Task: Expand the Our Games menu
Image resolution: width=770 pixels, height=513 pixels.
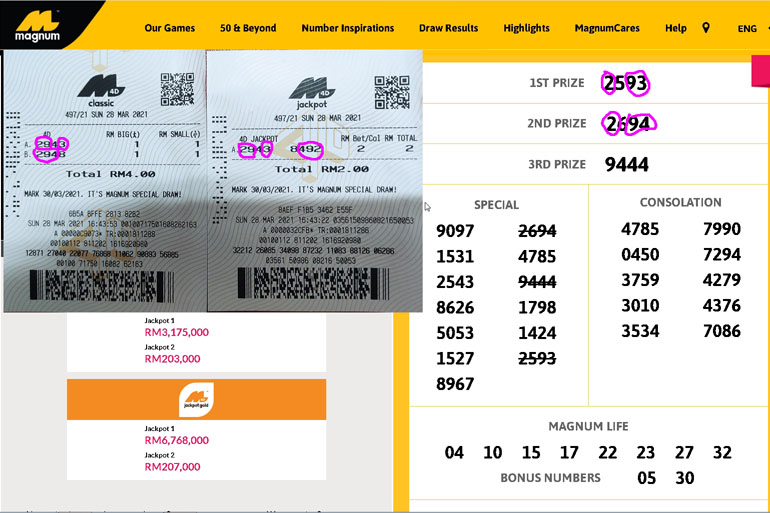Action: (169, 29)
